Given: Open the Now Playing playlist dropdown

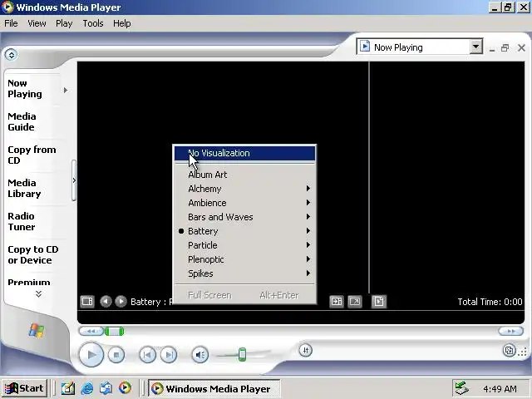Looking at the screenshot, I should click(x=476, y=47).
